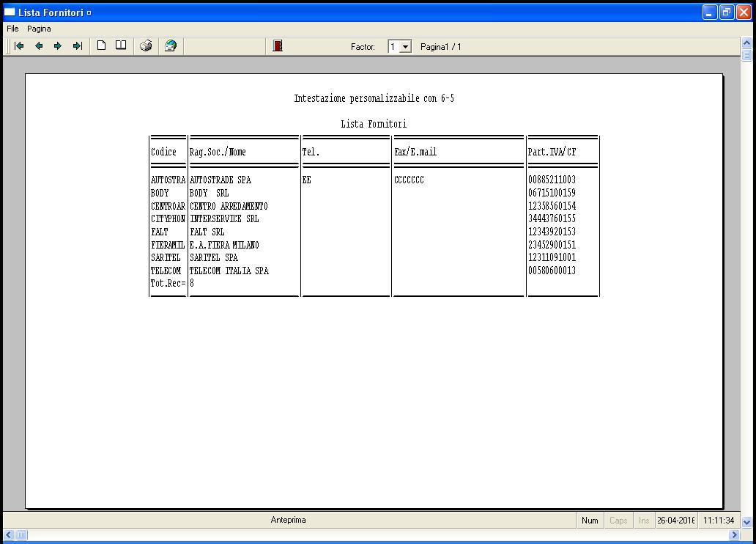Click the E.A.FIERA MILANO name cell
The width and height of the screenshot is (756, 544).
(x=224, y=245)
